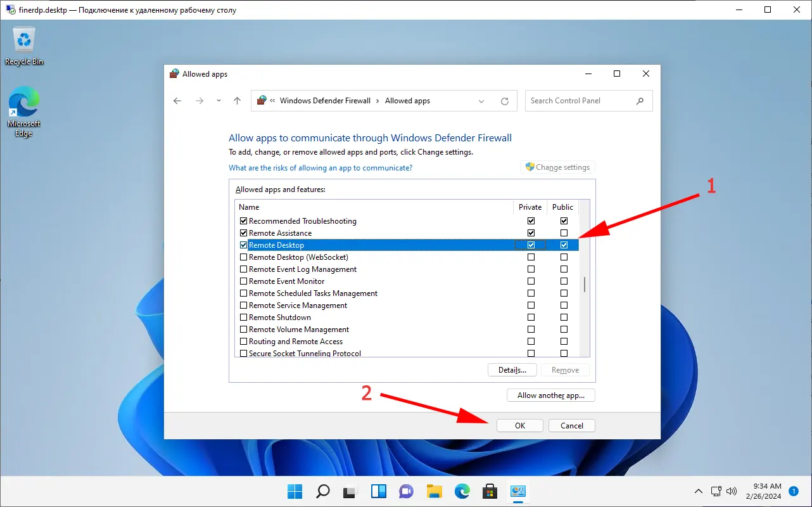
Task: Click Windows Defender Firewall breadcrumb
Action: point(325,101)
